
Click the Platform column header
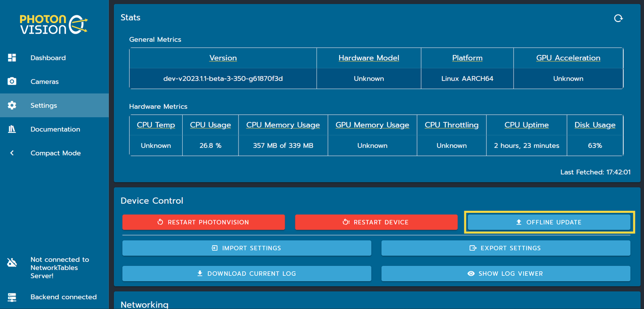point(467,58)
